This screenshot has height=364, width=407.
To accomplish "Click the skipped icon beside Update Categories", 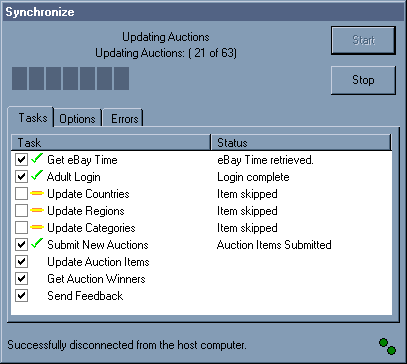I will pyautogui.click(x=37, y=227).
